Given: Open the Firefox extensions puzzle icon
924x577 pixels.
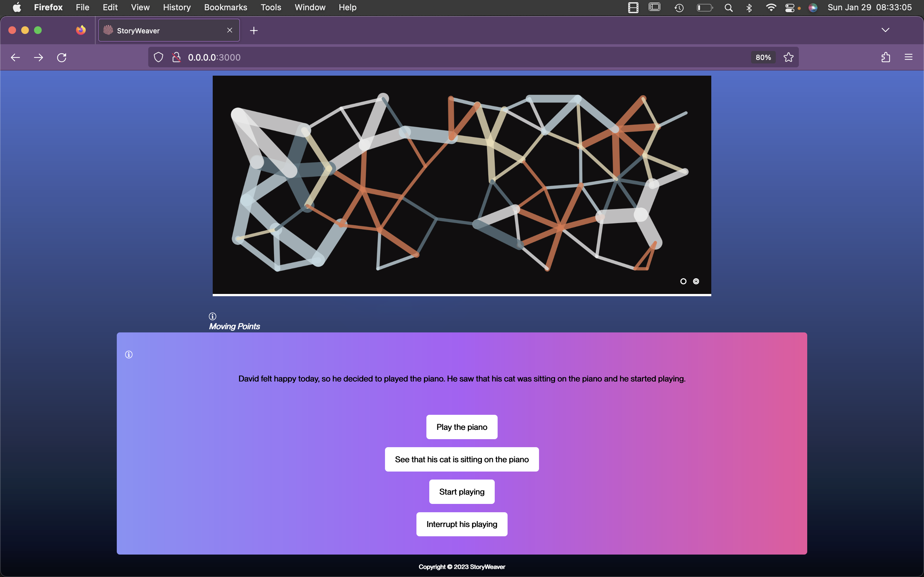Looking at the screenshot, I should (886, 57).
